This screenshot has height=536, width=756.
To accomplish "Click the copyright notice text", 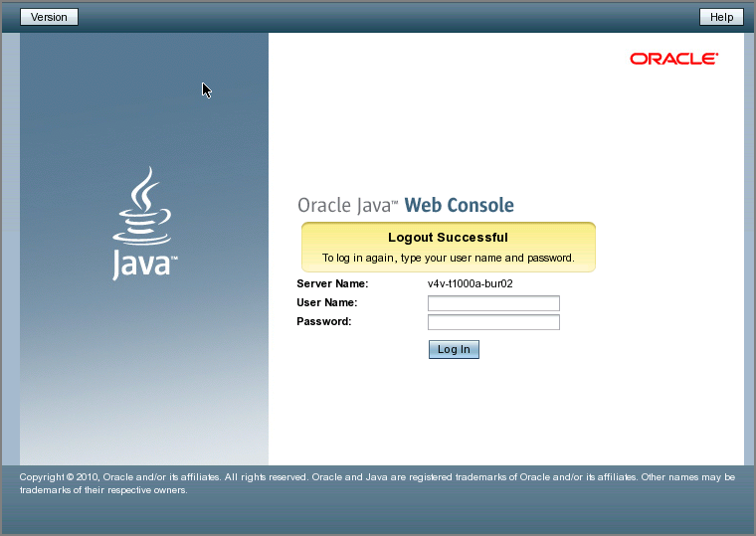I will pos(377,483).
